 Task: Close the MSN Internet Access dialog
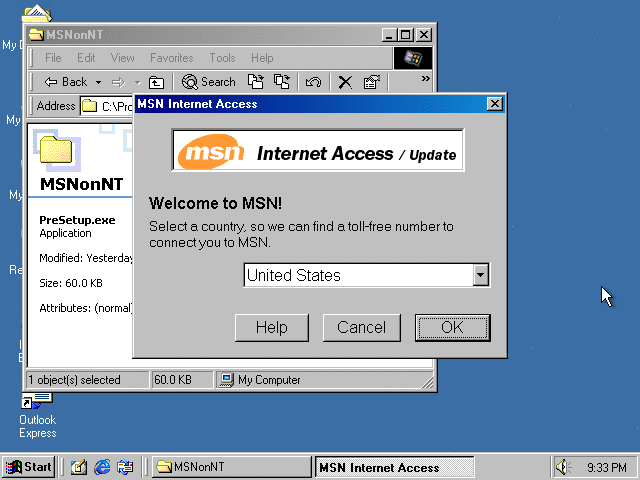coord(495,104)
